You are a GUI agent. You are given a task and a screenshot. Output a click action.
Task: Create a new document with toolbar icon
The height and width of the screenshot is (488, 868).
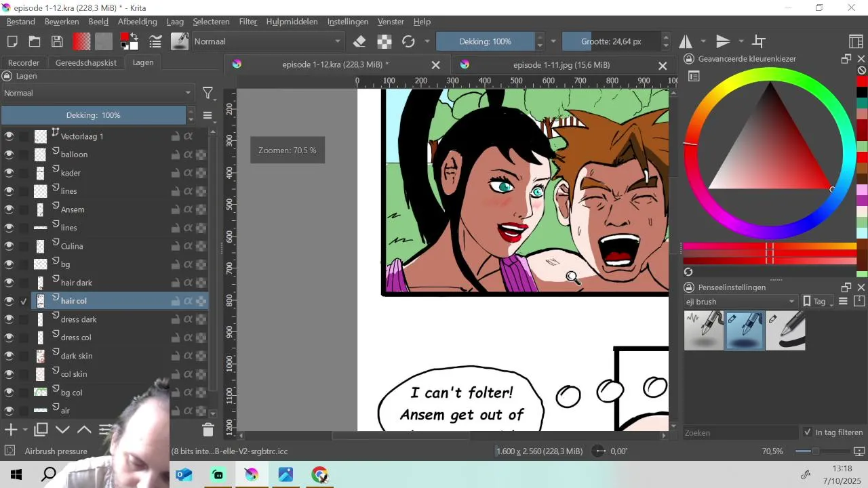click(12, 41)
